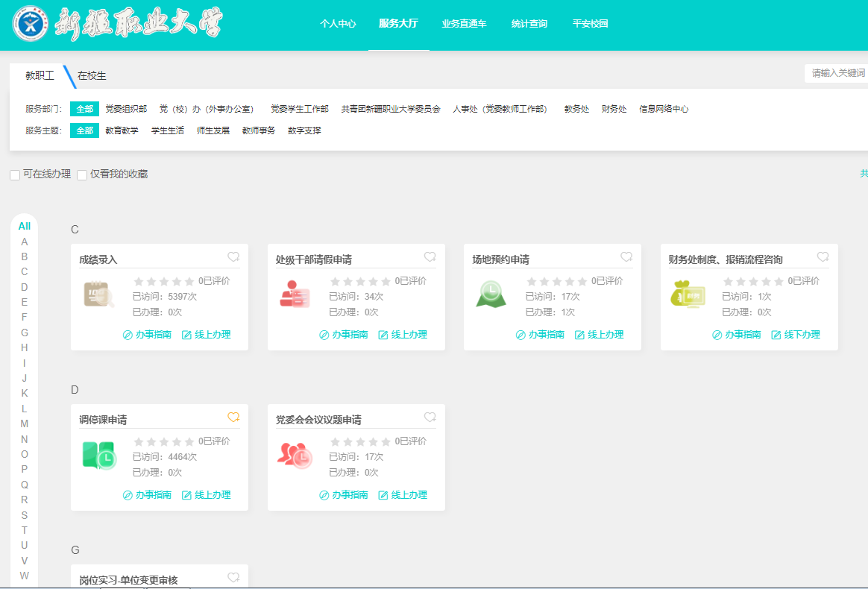Favorite the 处级干部请假申请 card heart icon

tap(430, 257)
